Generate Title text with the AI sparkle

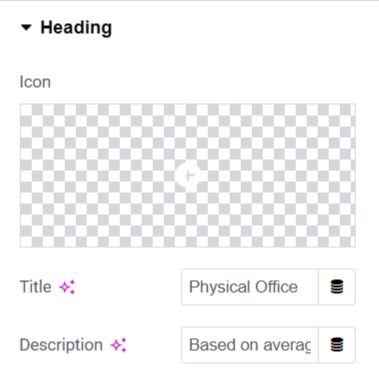(x=67, y=287)
